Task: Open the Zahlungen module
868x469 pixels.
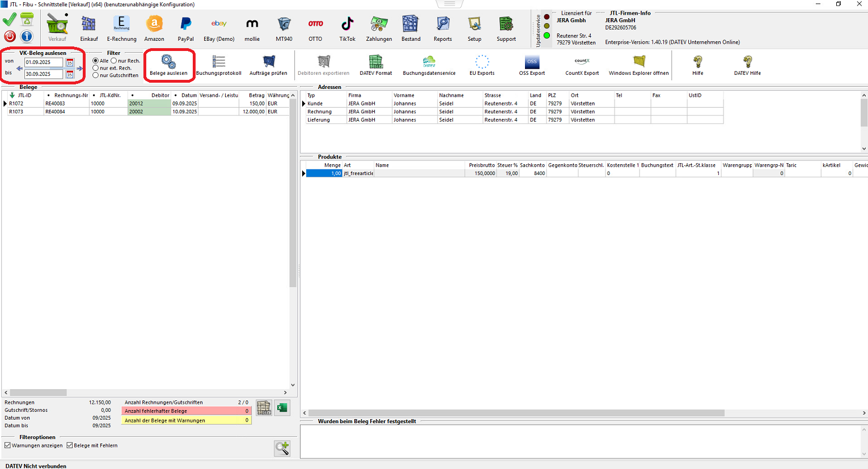Action: (x=379, y=25)
